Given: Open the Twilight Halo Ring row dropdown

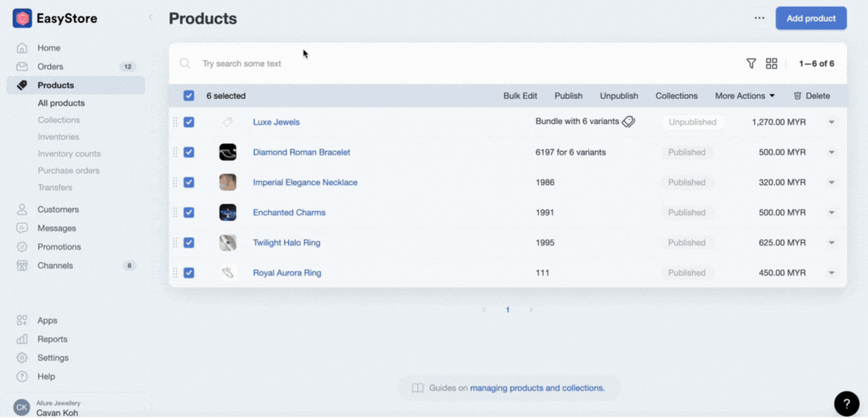Looking at the screenshot, I should click(831, 243).
